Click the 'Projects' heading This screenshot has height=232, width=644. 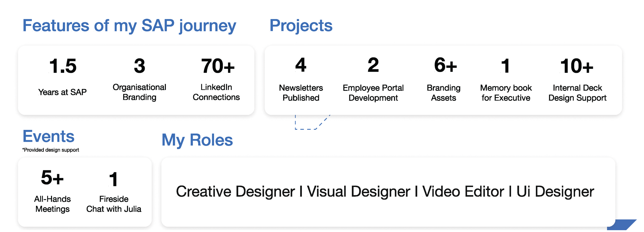click(301, 26)
